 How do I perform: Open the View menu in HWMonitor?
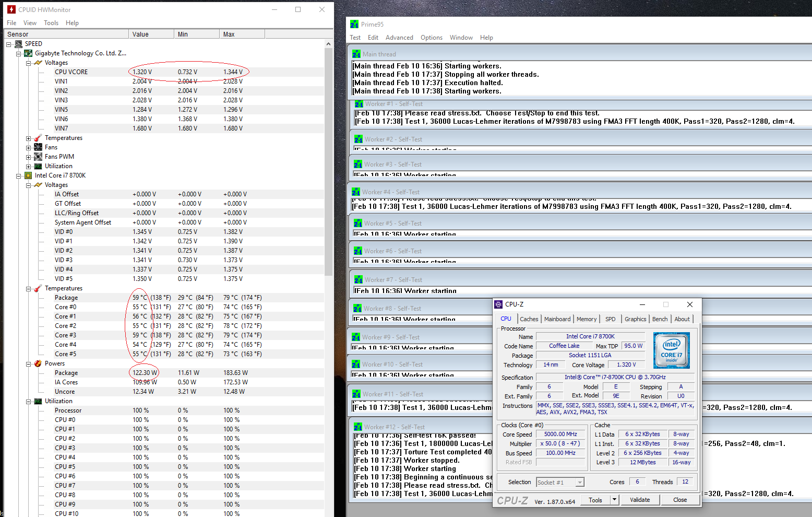[x=30, y=23]
